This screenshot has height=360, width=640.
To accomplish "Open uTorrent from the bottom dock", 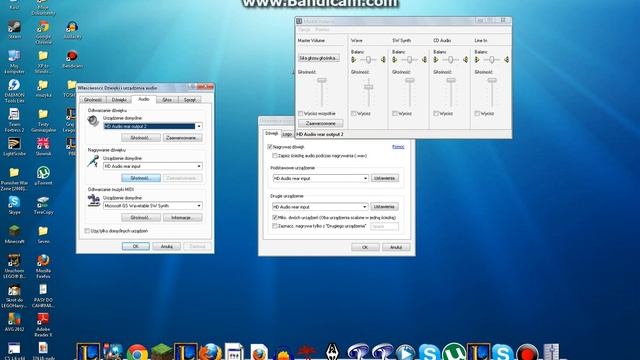I will [x=454, y=352].
